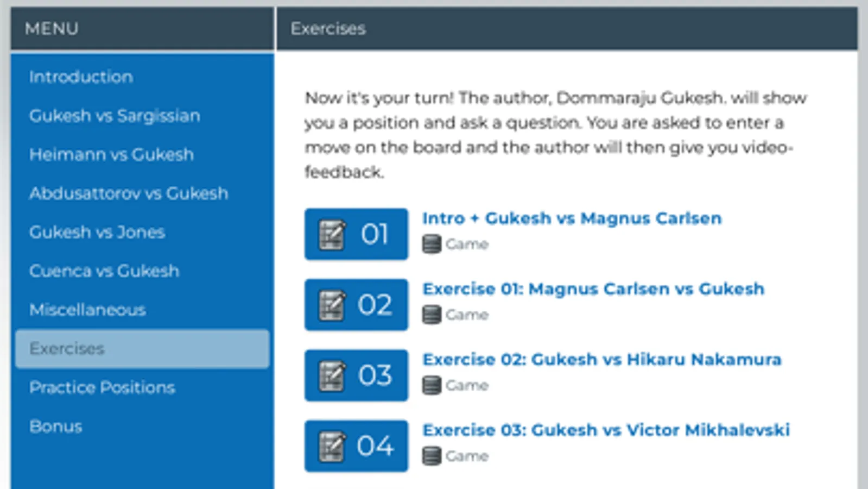This screenshot has height=489, width=868.
Task: Select Cuenca vs Gukesh menu item
Action: [104, 271]
